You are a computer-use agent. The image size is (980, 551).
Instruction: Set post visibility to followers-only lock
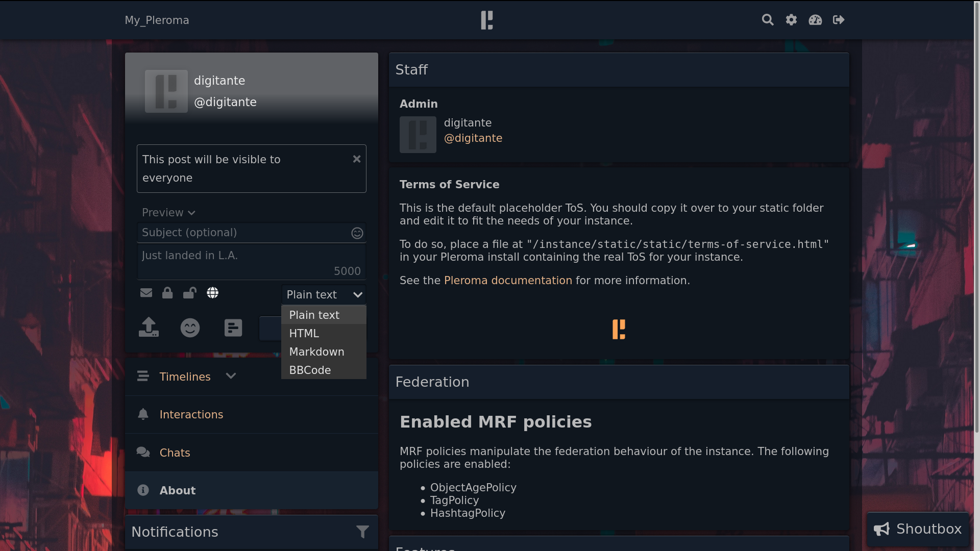tap(167, 293)
